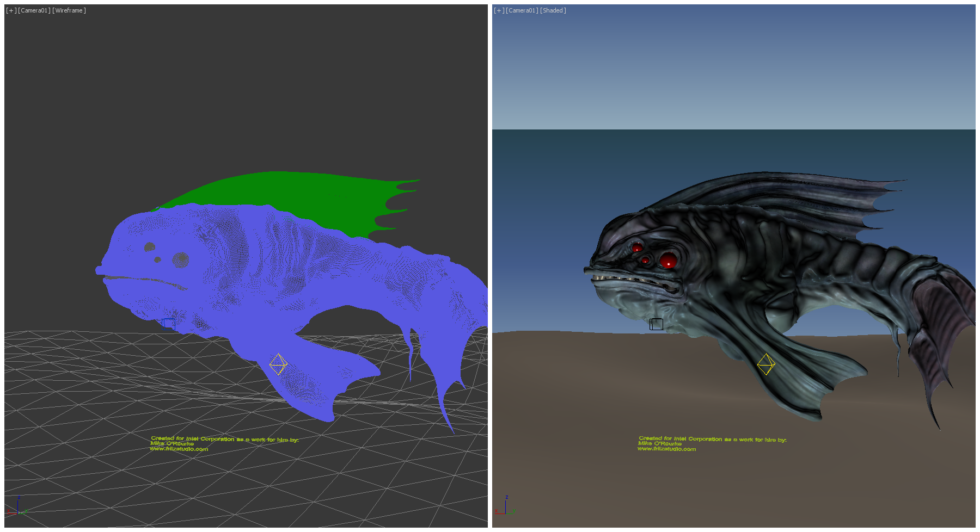This screenshot has height=532, width=980.
Task: Click the green credit text in Wireframe view
Action: [224, 439]
